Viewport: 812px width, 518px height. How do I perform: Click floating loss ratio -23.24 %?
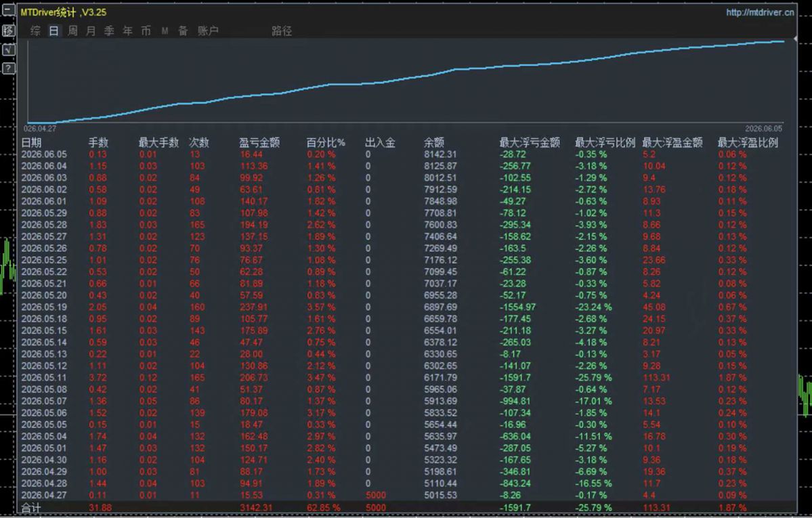pyautogui.click(x=593, y=307)
